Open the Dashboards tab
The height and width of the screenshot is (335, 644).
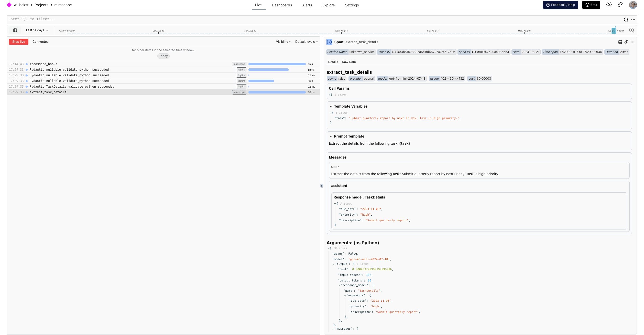click(x=282, y=5)
